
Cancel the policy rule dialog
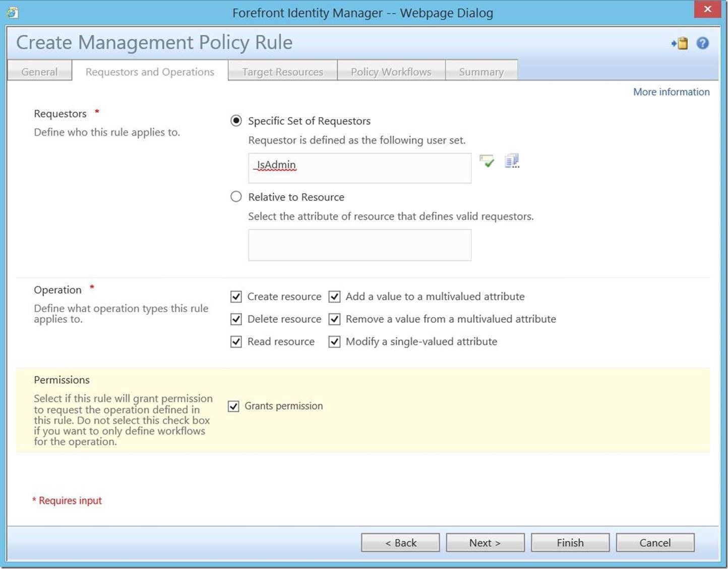tap(655, 543)
